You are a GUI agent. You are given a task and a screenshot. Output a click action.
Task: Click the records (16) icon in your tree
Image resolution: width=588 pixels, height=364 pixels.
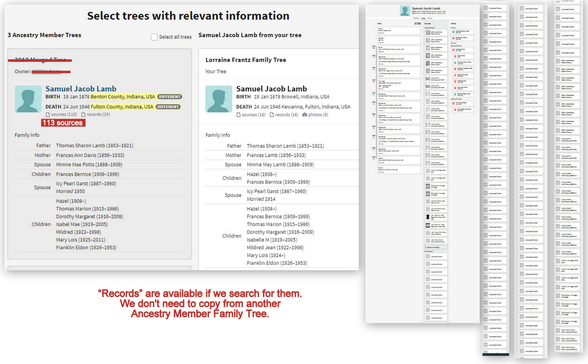[272, 115]
